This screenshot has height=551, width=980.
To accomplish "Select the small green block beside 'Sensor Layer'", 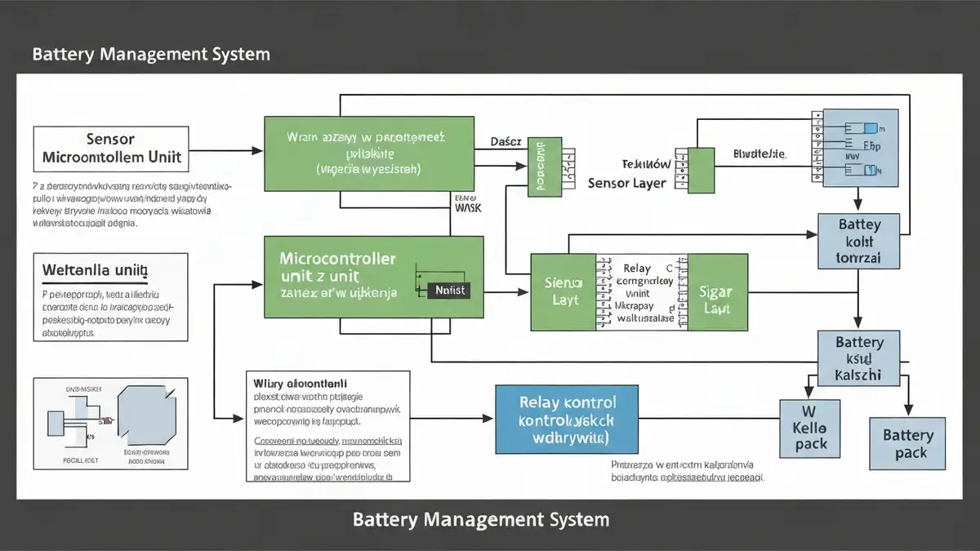I will click(701, 170).
